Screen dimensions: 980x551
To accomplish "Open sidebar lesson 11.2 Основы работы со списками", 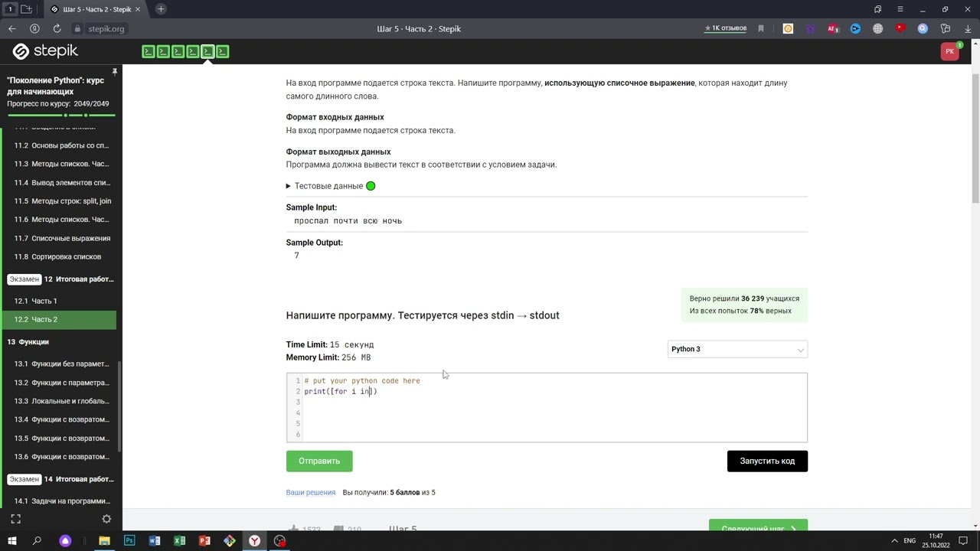I will pos(61,145).
